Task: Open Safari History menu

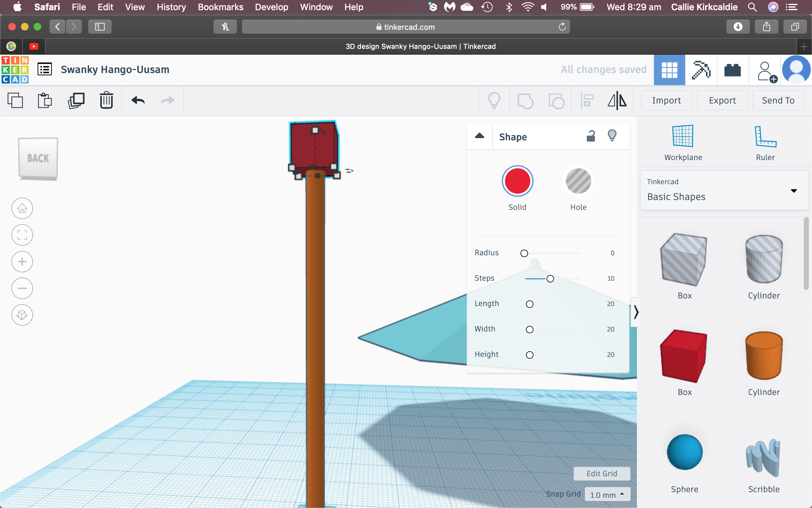Action: (171, 7)
